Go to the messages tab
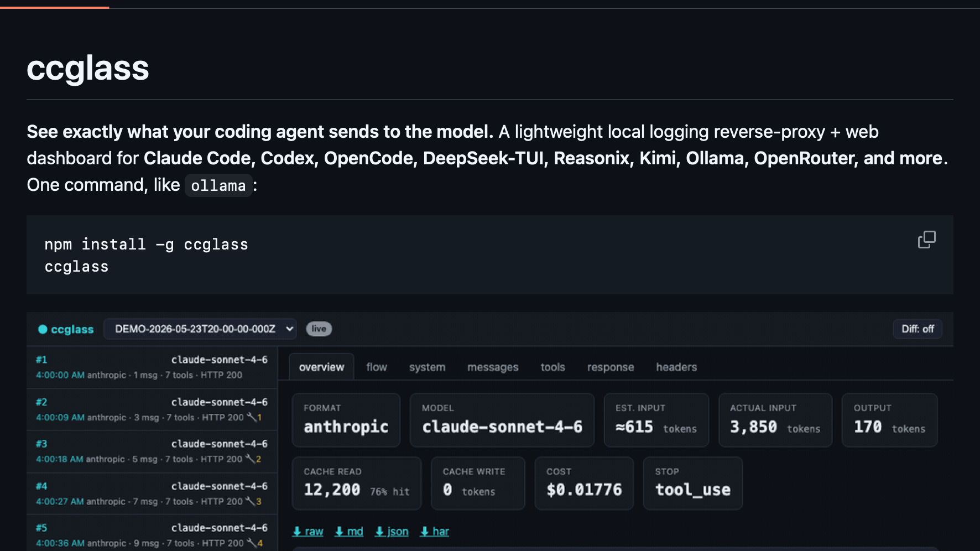 click(493, 367)
